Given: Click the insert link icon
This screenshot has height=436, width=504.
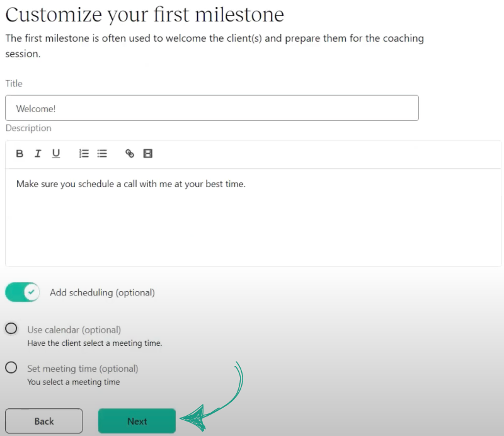Looking at the screenshot, I should click(x=130, y=154).
